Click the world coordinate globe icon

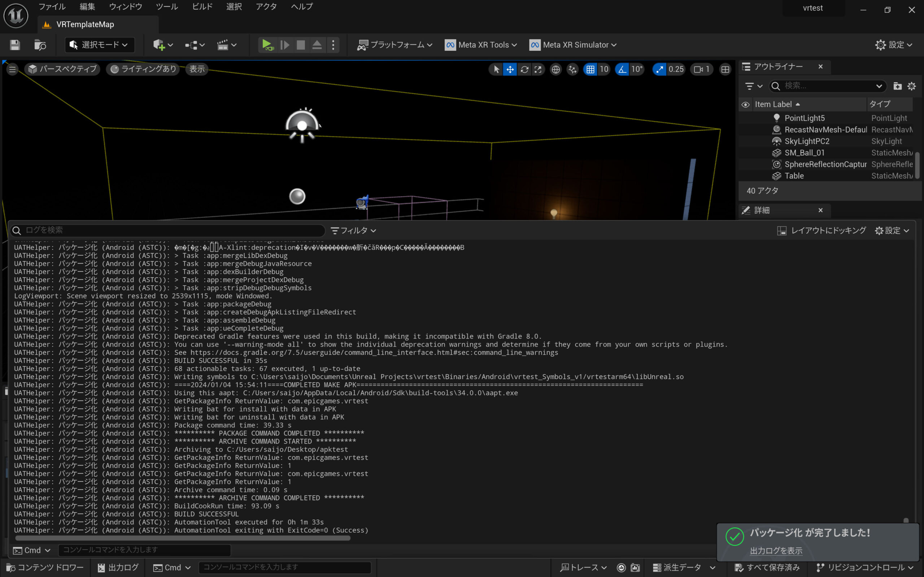555,69
